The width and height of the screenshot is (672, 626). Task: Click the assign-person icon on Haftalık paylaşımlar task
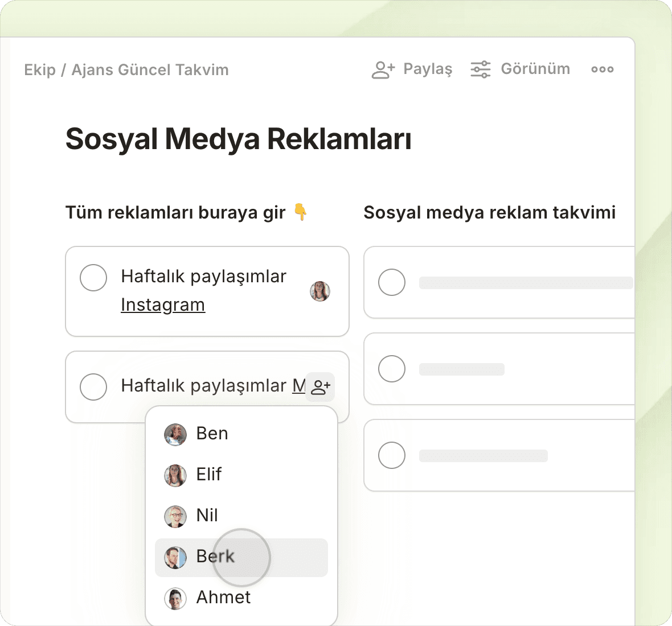[321, 387]
